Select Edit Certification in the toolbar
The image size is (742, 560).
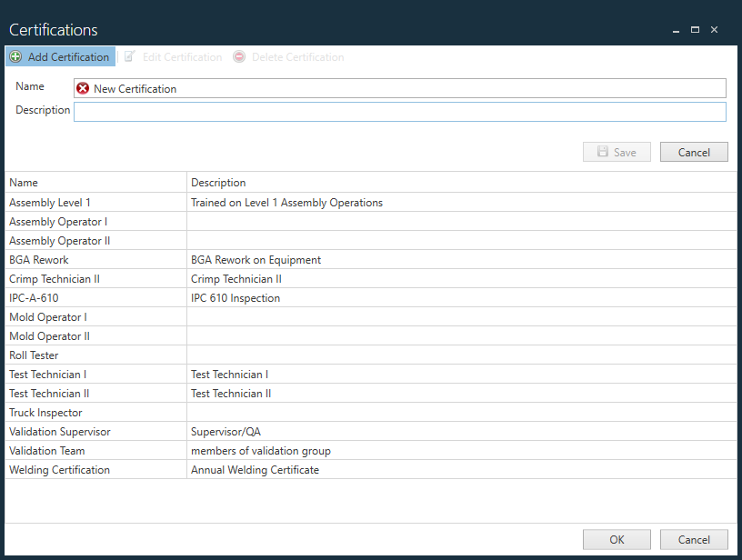182,56
